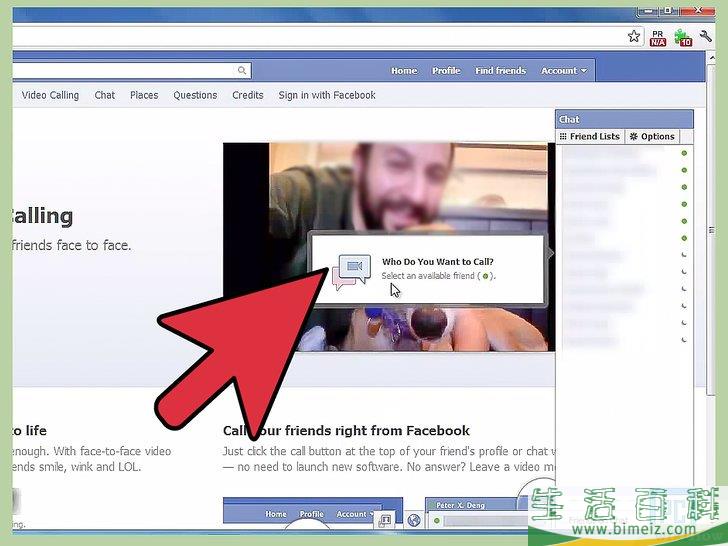
Task: Click the vertical page scrollbar thumb
Action: click(x=711, y=230)
